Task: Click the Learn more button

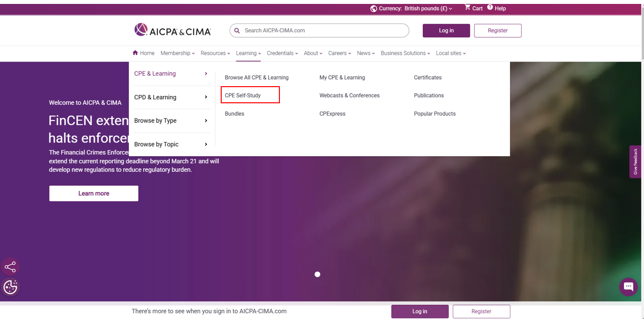Action: click(93, 193)
